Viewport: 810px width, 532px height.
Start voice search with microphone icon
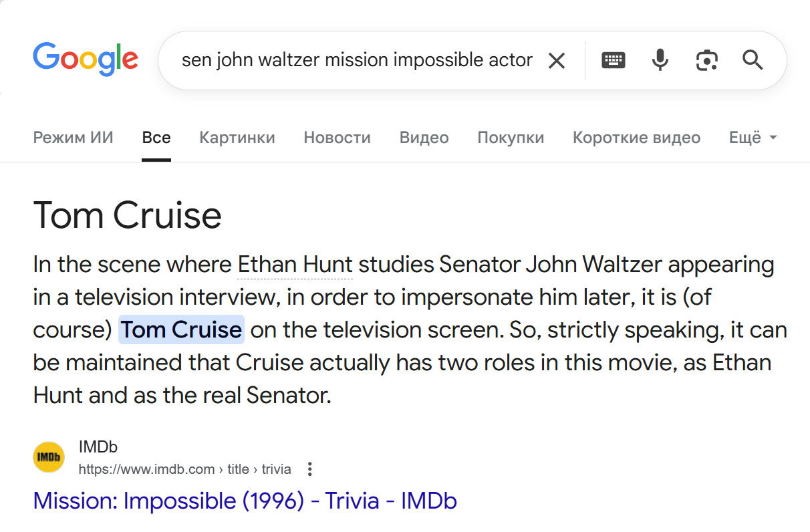(x=660, y=60)
